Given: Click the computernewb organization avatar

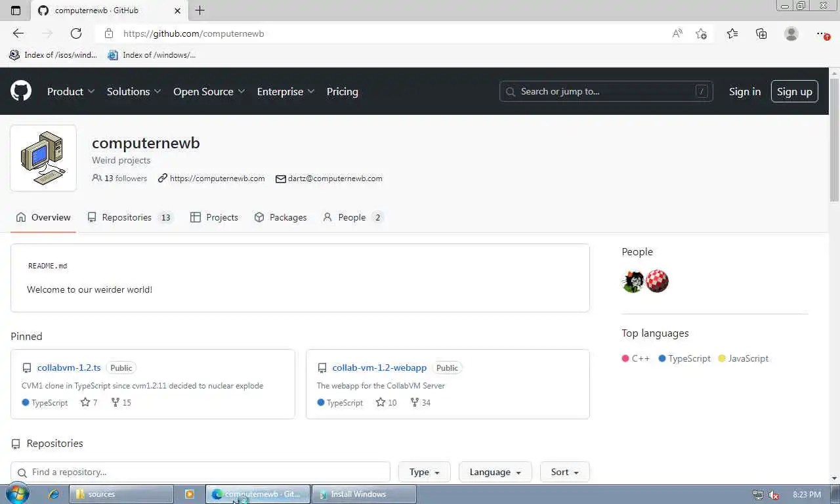Looking at the screenshot, I should tap(43, 158).
